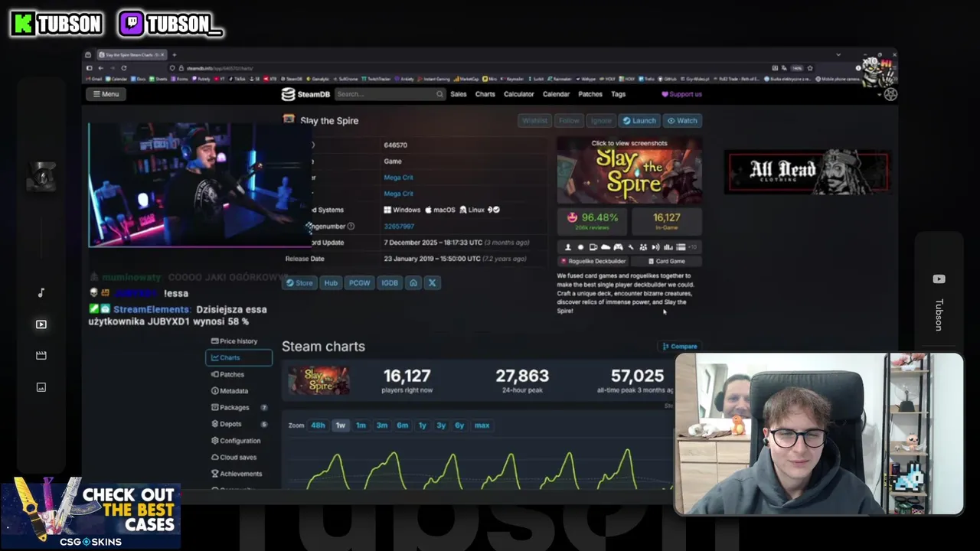The width and height of the screenshot is (980, 551).
Task: Open the Tags page
Action: [x=618, y=94]
